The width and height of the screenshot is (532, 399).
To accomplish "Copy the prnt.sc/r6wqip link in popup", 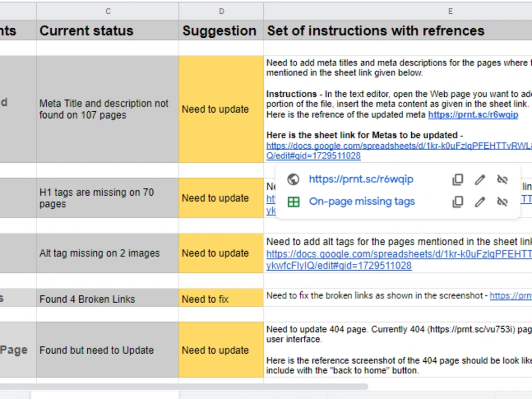I will pos(458,179).
